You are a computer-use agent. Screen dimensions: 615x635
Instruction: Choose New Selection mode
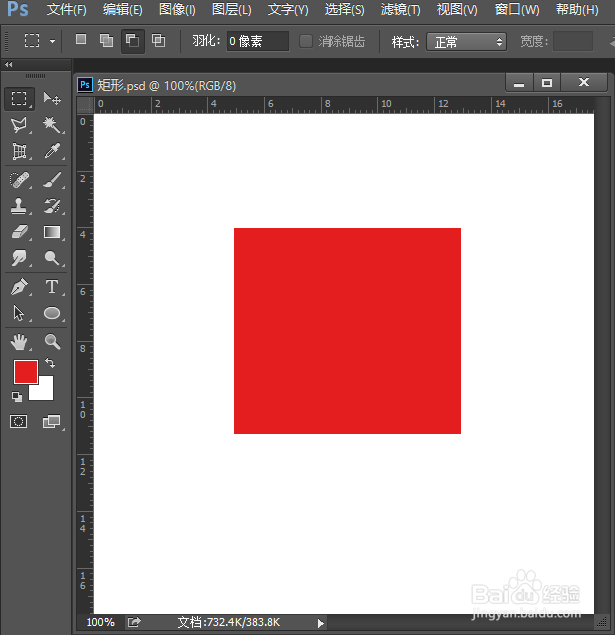coord(81,40)
